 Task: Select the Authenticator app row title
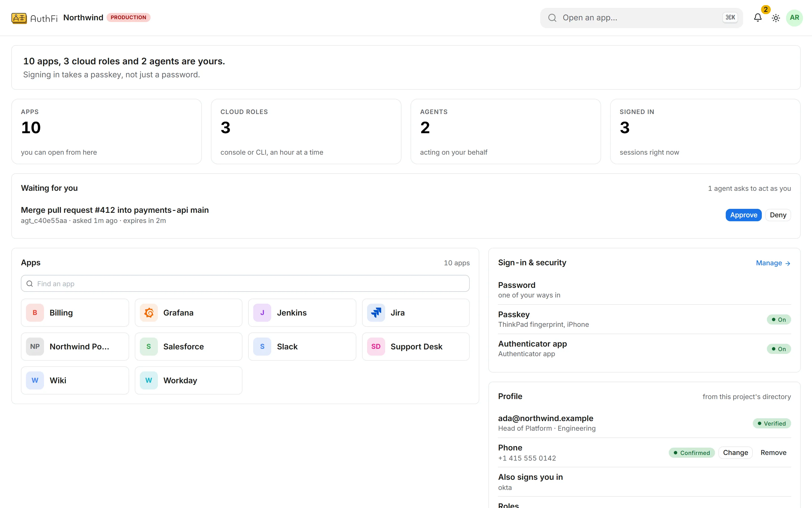533,344
